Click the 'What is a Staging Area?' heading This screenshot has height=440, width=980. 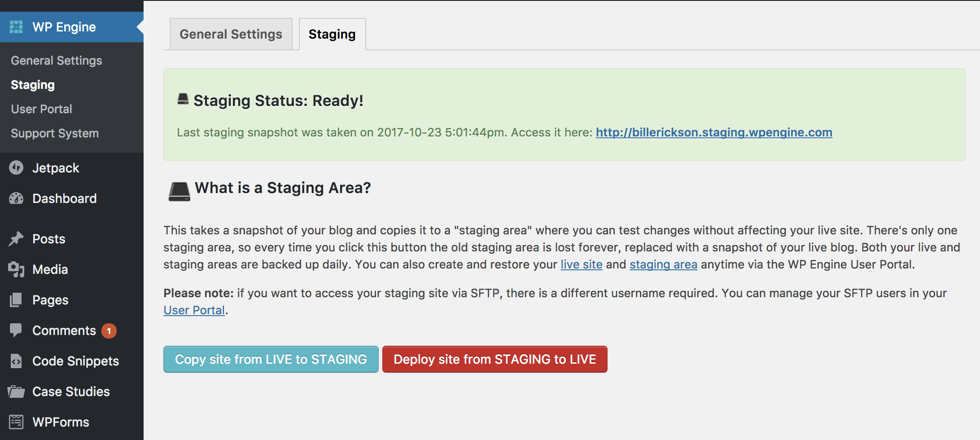283,188
